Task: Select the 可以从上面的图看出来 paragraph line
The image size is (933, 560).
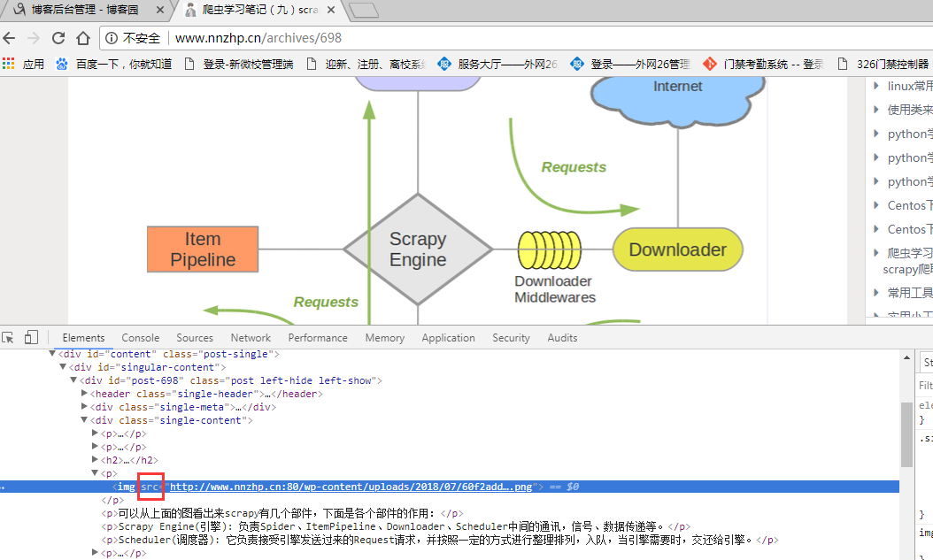Action: click(x=282, y=513)
